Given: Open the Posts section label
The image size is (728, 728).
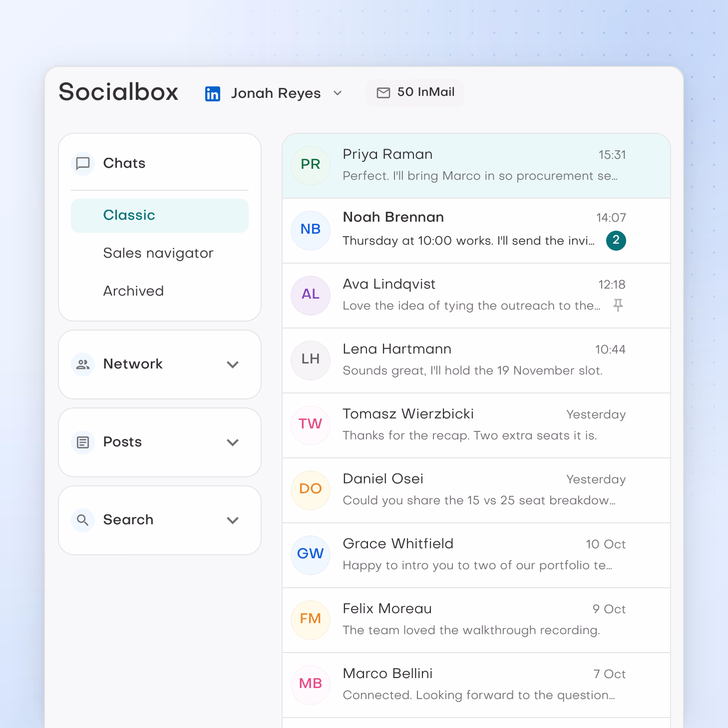Looking at the screenshot, I should (x=122, y=442).
